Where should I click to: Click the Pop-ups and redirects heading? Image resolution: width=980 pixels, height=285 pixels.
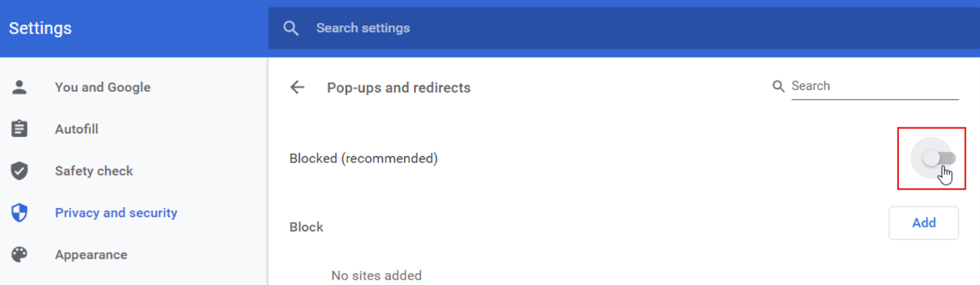399,88
